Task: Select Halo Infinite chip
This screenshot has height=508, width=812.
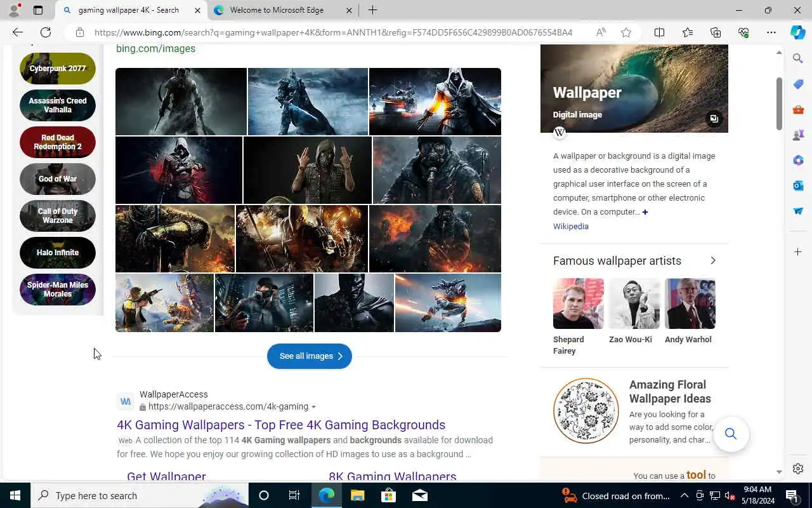Action: point(58,253)
